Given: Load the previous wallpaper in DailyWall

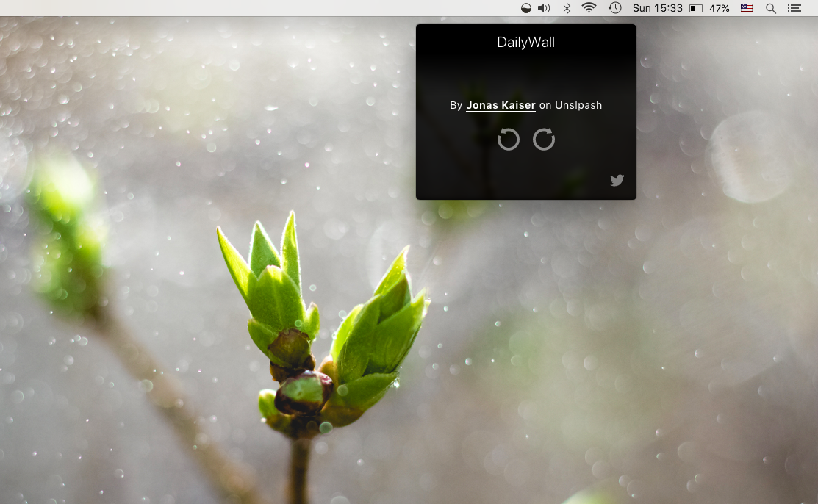Looking at the screenshot, I should (509, 140).
